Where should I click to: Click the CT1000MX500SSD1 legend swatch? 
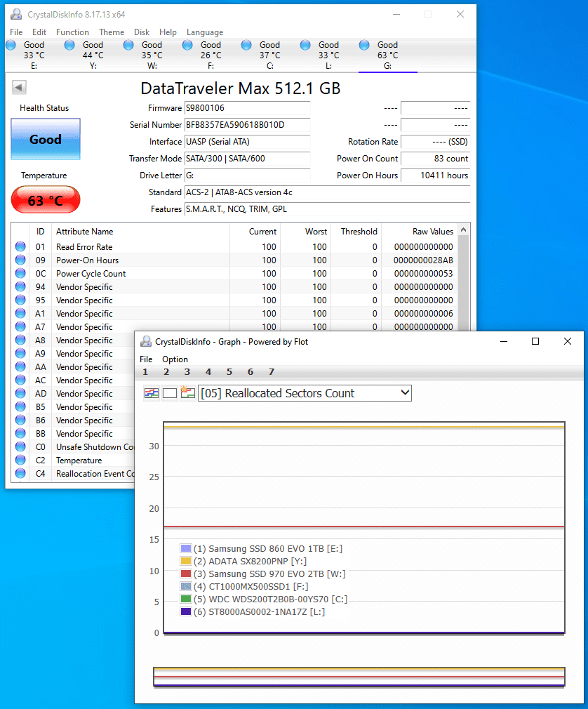tap(186, 586)
